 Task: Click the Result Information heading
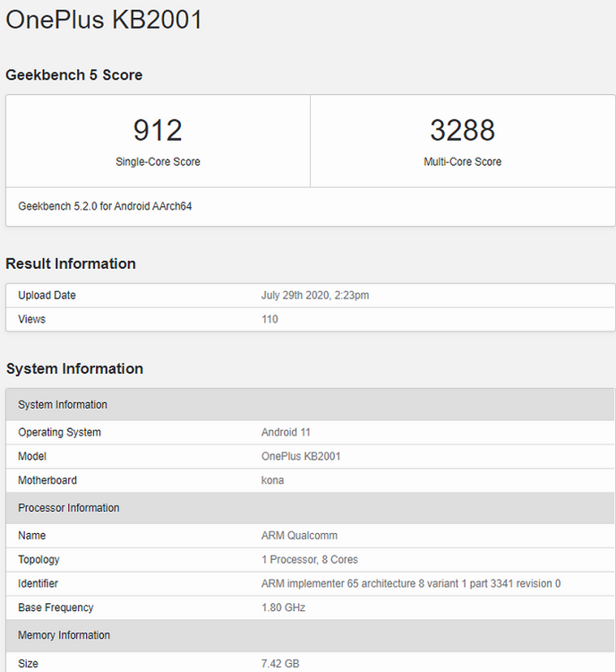71,263
